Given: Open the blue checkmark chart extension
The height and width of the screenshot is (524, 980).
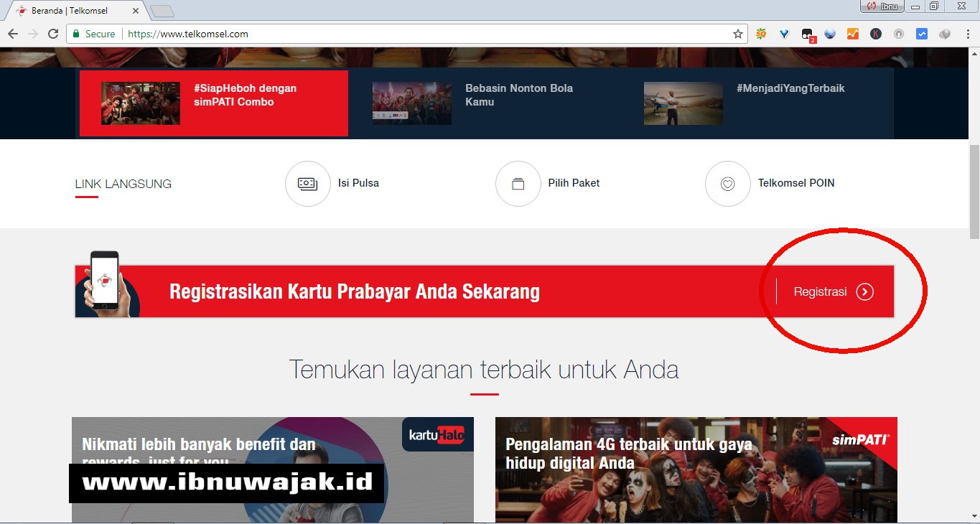Looking at the screenshot, I should click(922, 34).
